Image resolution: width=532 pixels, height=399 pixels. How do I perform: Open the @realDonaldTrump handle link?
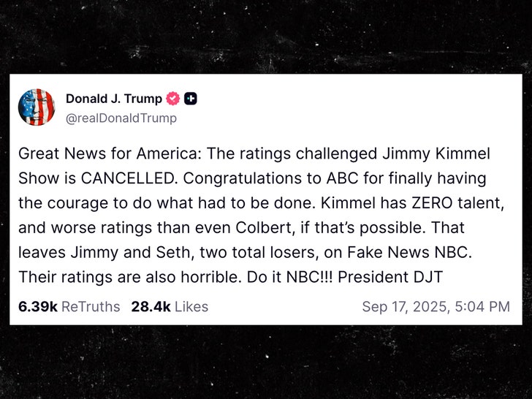(x=121, y=118)
